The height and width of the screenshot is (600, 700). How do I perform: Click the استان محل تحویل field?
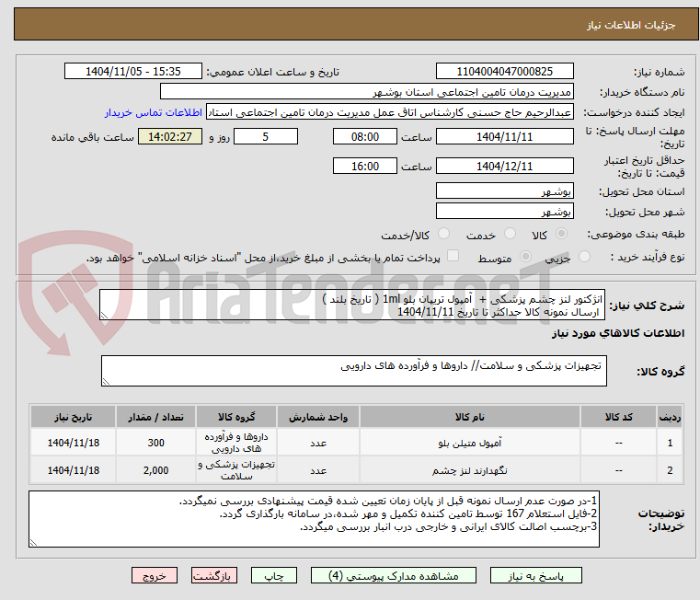click(x=504, y=191)
